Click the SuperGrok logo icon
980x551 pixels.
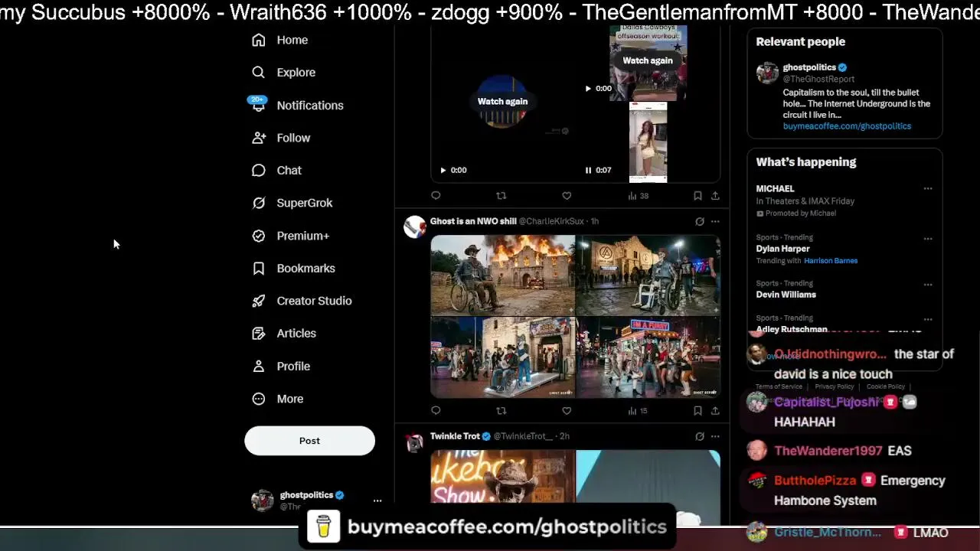coord(259,203)
